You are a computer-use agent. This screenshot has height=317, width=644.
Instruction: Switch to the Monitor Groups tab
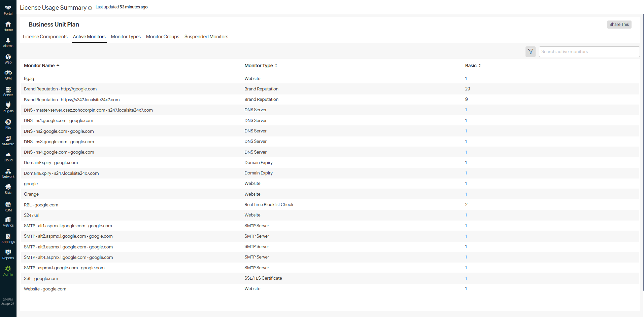(162, 37)
